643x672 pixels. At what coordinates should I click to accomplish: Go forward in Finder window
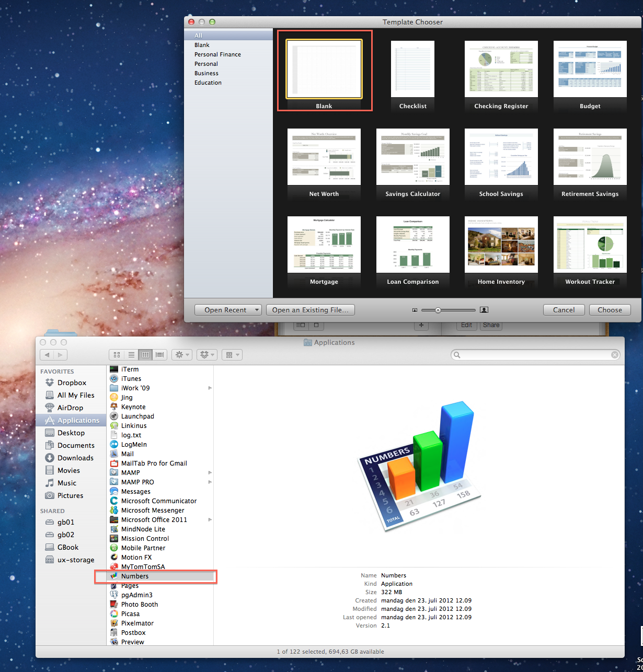[x=61, y=355]
